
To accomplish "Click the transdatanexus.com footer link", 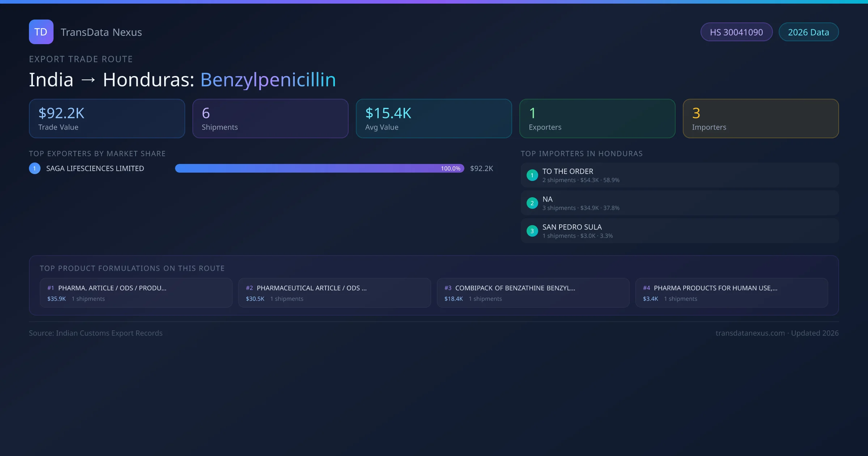I will click(750, 333).
